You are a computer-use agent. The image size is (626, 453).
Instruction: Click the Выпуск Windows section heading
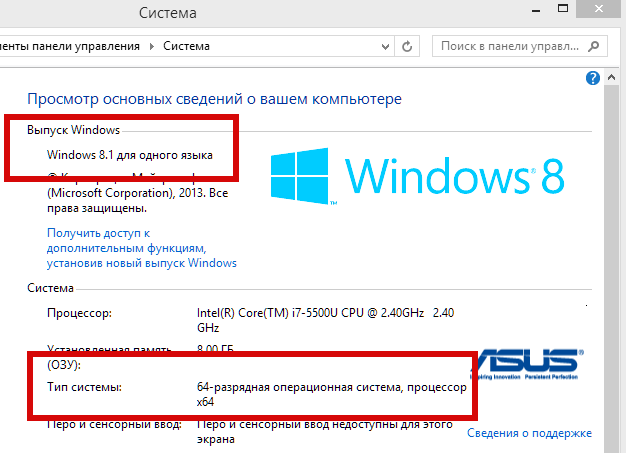tap(73, 130)
